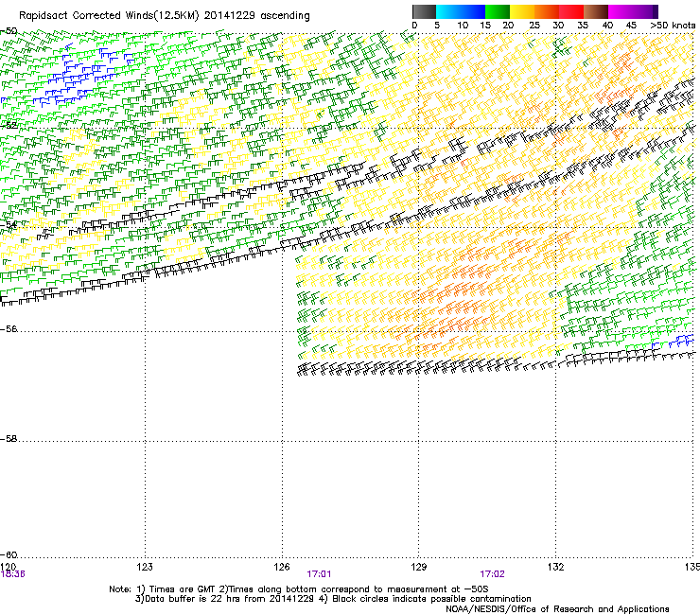Click the brown 35–40 knots color segment
700x615 pixels.
596,11
